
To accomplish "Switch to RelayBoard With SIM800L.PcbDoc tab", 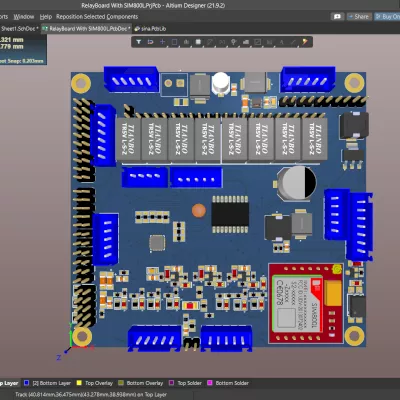I will coord(86,29).
